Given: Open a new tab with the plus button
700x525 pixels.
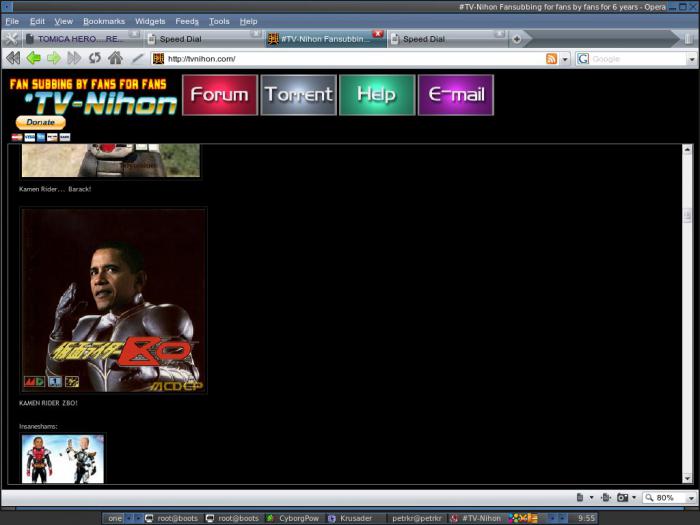Looking at the screenshot, I should tap(517, 39).
